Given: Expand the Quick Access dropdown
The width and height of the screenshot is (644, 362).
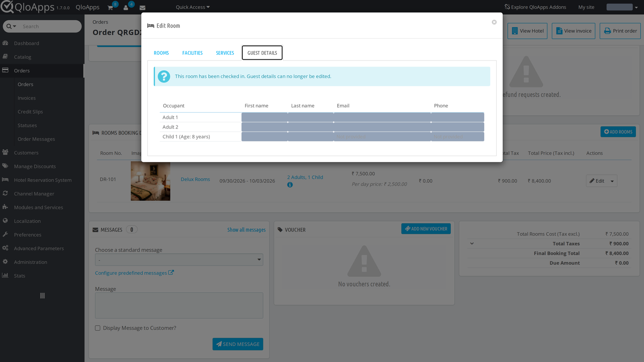Looking at the screenshot, I should click(193, 7).
